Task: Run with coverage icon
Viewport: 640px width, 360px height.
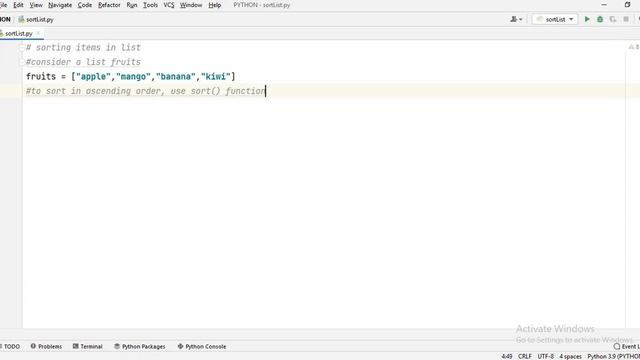Action: pyautogui.click(x=613, y=19)
